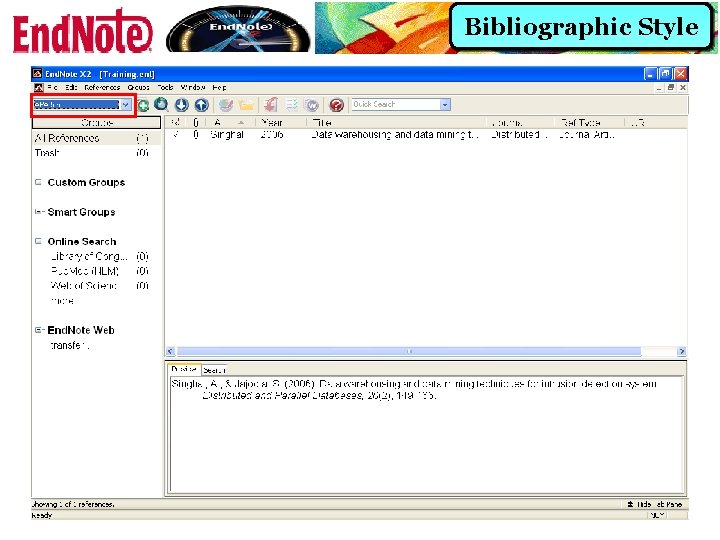Open the File menu
720x540 pixels.
(x=52, y=87)
